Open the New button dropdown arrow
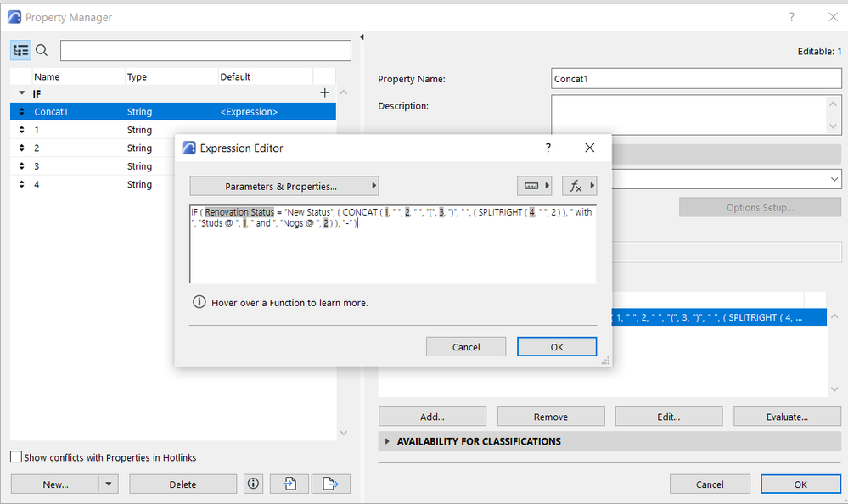The image size is (848, 504). coord(109,484)
